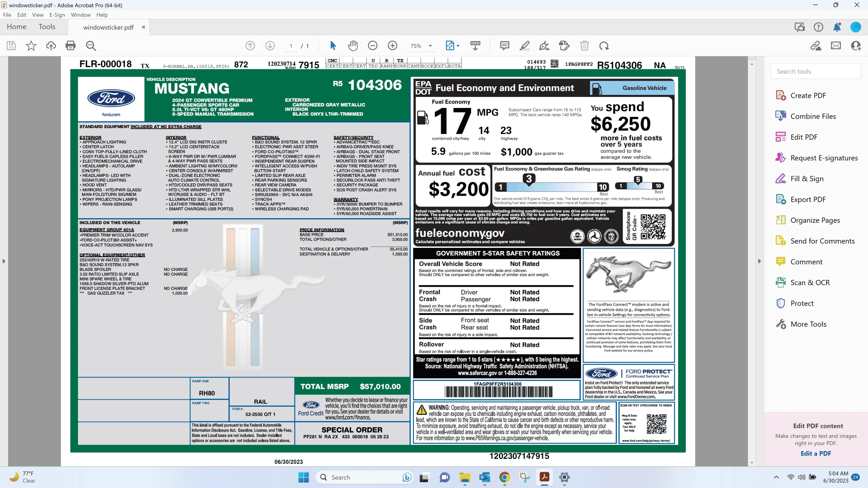
Task: Click the find text magnifier icon
Action: [x=91, y=45]
